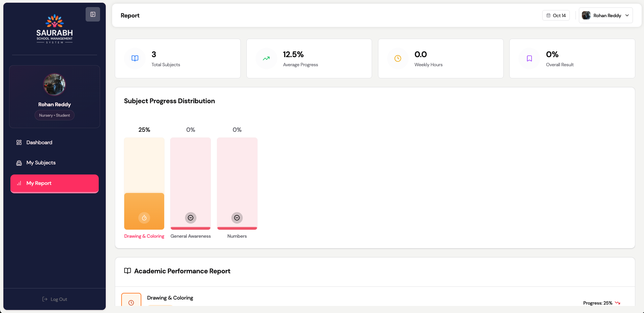Click the Weekly Hours clock icon
The image size is (644, 313).
(398, 58)
